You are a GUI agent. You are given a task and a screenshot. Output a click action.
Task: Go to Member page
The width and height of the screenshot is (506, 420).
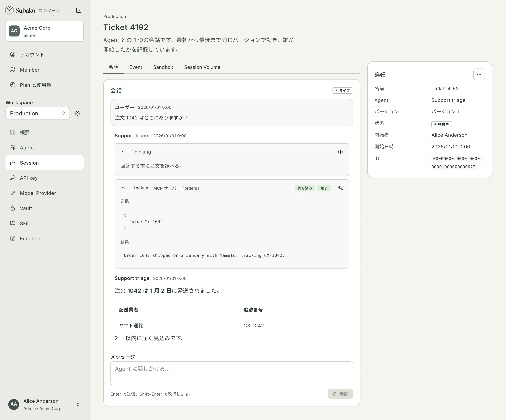(45, 70)
